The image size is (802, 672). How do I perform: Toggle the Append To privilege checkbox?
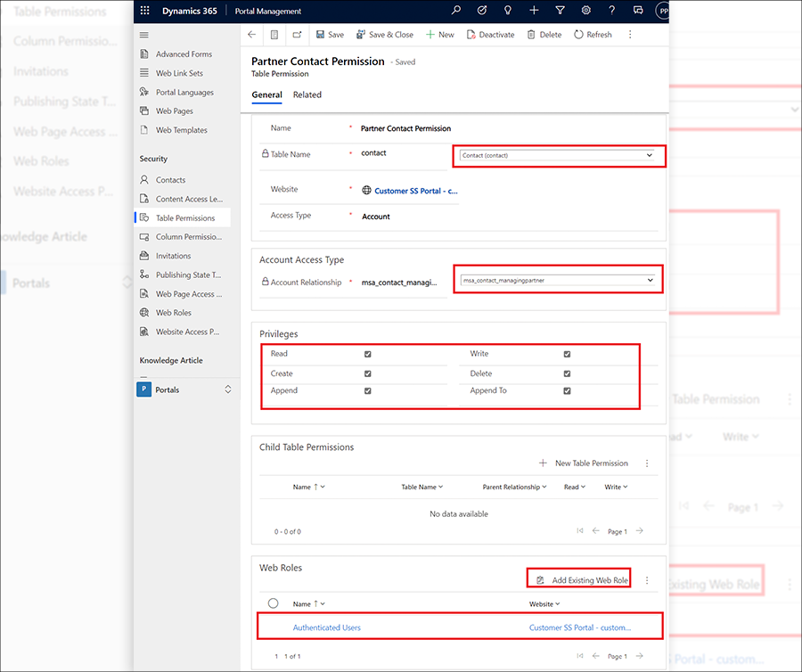pyautogui.click(x=568, y=390)
